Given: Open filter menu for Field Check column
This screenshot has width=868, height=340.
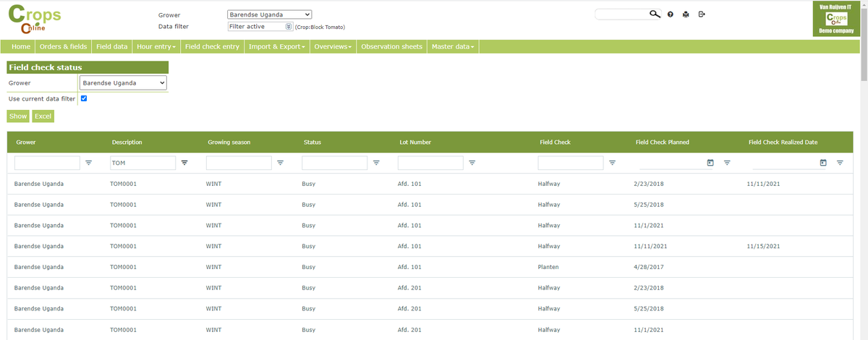Looking at the screenshot, I should point(612,163).
